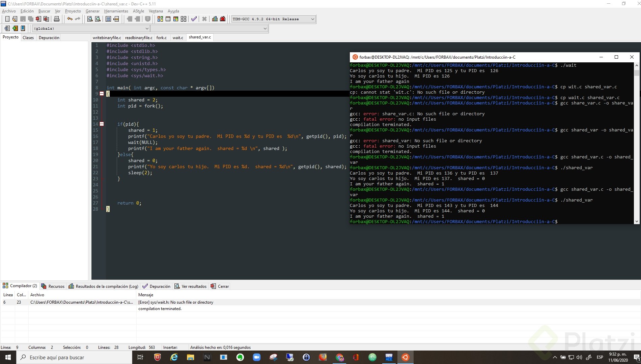
Task: Click the Print icon in the toolbar
Action: [x=57, y=19]
